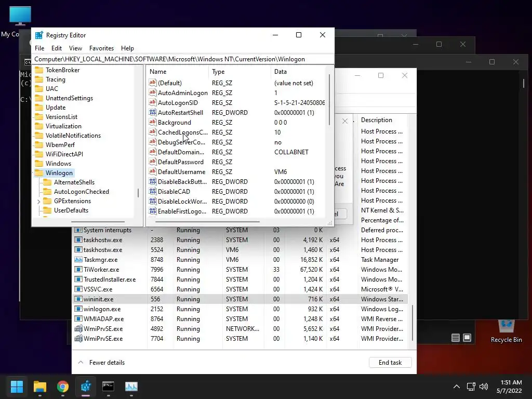Open the Recycle Bin desktop icon
The image size is (532, 399).
click(x=506, y=331)
